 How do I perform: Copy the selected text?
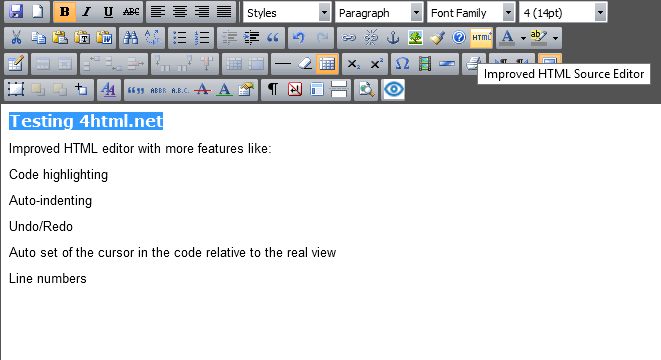tap(38, 38)
